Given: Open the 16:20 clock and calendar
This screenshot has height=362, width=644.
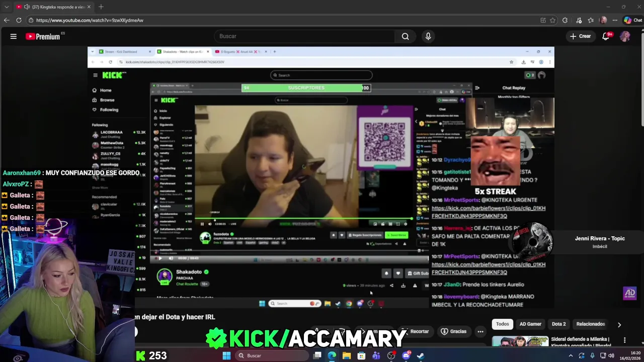Looking at the screenshot, I should point(630,355).
